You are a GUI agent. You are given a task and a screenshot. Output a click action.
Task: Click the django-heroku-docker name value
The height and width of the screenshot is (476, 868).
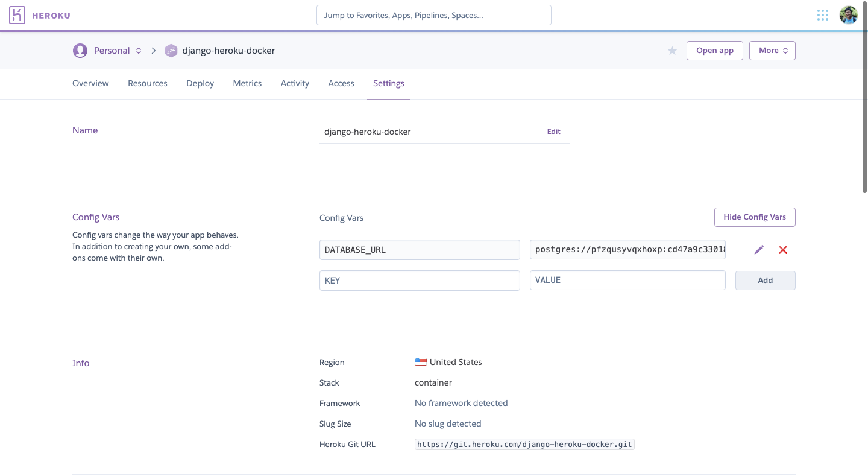pos(368,132)
